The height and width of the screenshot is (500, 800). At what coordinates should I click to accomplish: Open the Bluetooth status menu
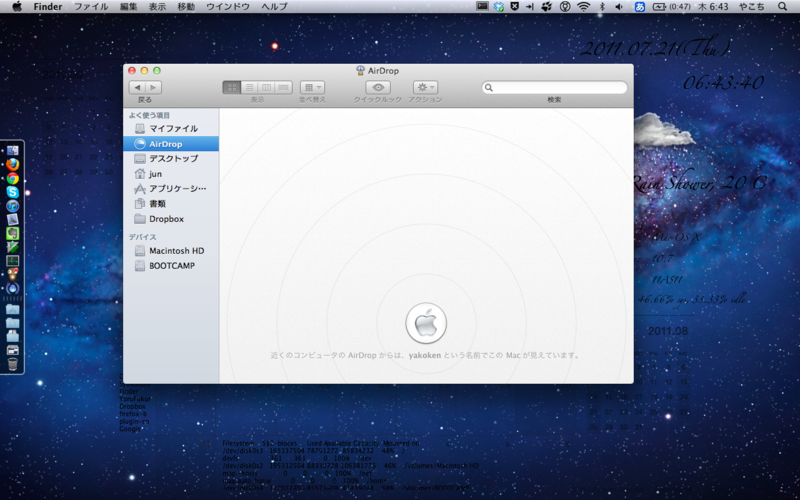[602, 7]
